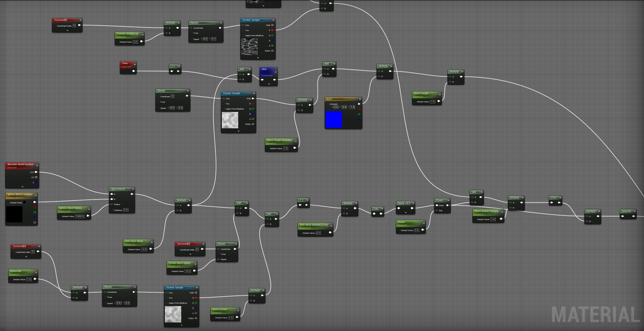The width and height of the screenshot is (644, 331).
Task: Click the blue color preview on 0,0,1 node
Action: pyautogui.click(x=333, y=119)
